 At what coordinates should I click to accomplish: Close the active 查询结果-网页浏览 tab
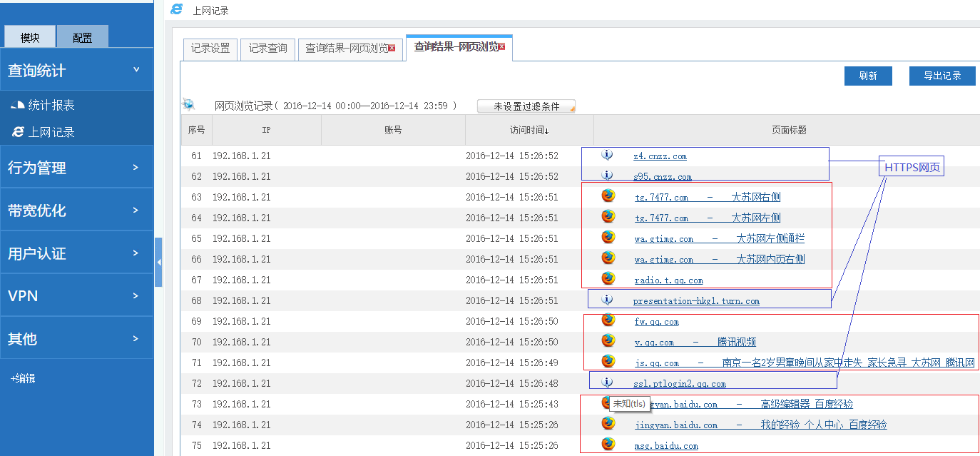tap(502, 47)
